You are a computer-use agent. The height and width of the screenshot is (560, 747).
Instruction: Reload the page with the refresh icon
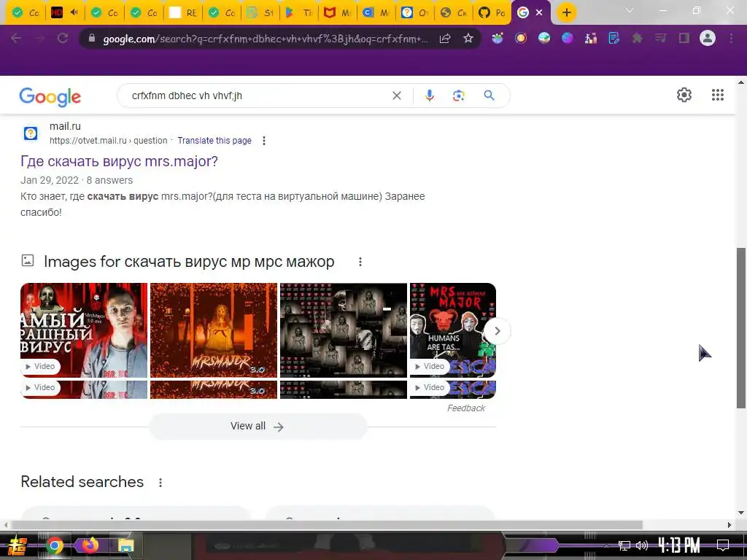tap(63, 38)
